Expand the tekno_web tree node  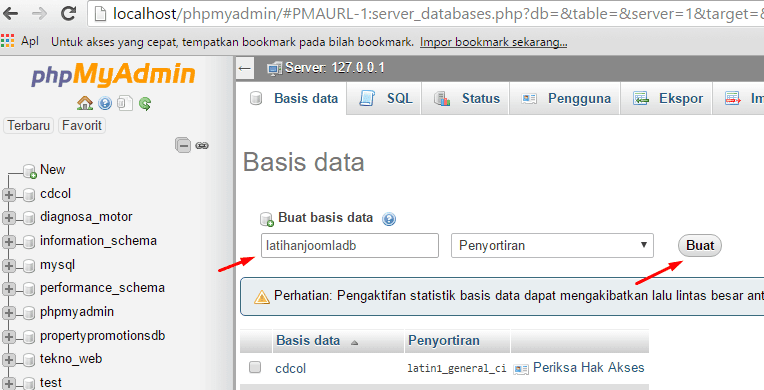coord(8,360)
